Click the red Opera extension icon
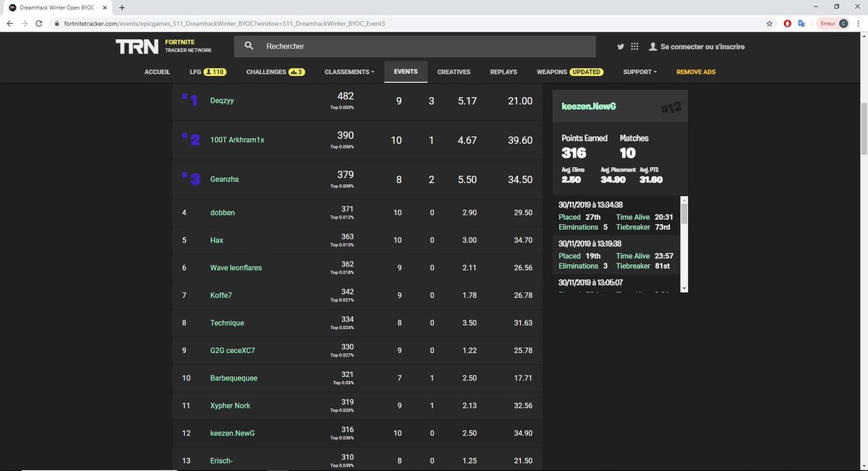 [x=788, y=23]
